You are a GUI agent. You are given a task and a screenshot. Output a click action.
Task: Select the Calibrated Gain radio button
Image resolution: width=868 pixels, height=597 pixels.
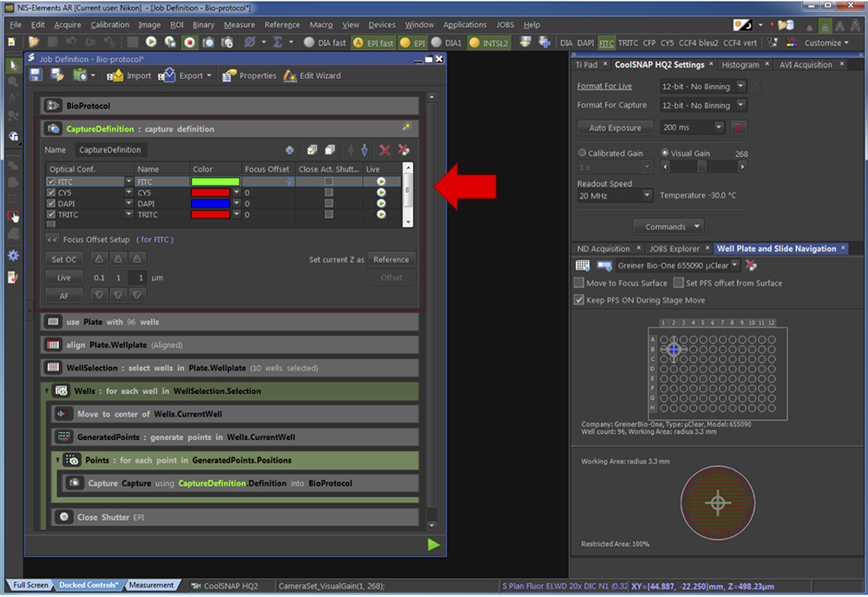pos(582,153)
